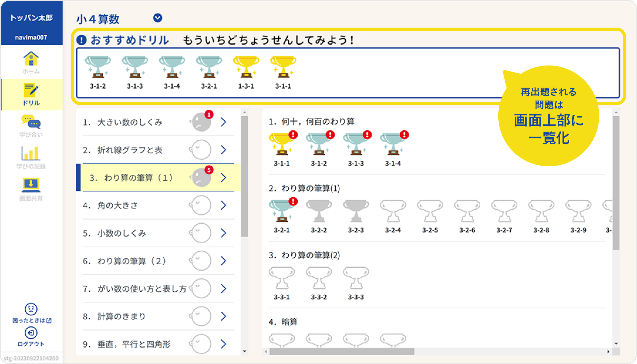Expand unit 5 小数のしくみ chevron
The width and height of the screenshot is (637, 364).
coord(223,233)
